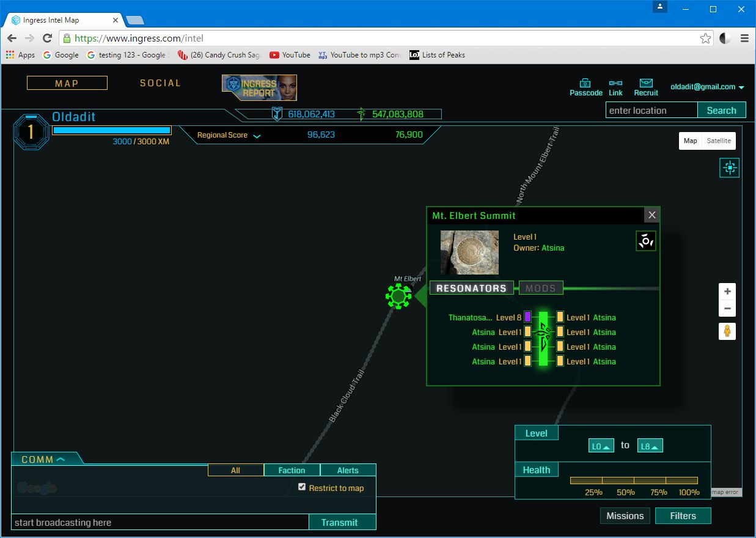Uncheck Restrict to map checkbox
Screen dimensions: 756x538
click(302, 487)
